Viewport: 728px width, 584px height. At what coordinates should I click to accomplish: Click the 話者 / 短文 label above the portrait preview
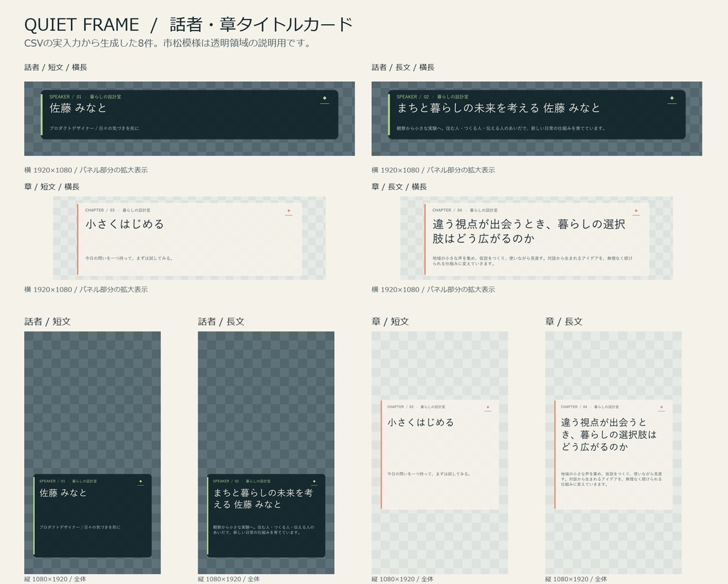48,322
